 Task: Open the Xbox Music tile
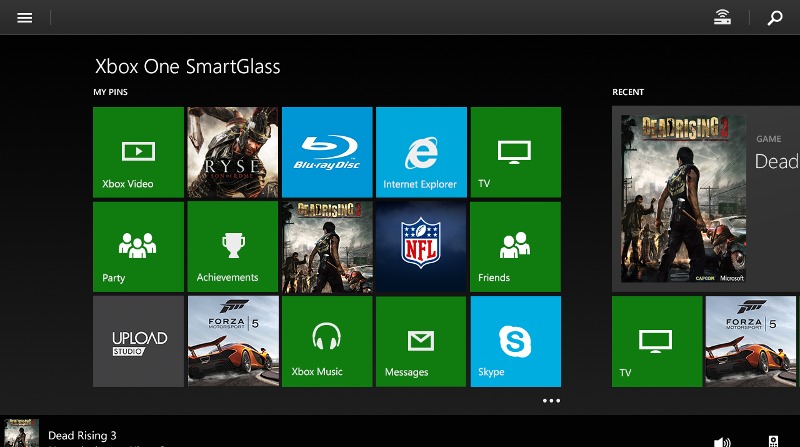pos(327,341)
